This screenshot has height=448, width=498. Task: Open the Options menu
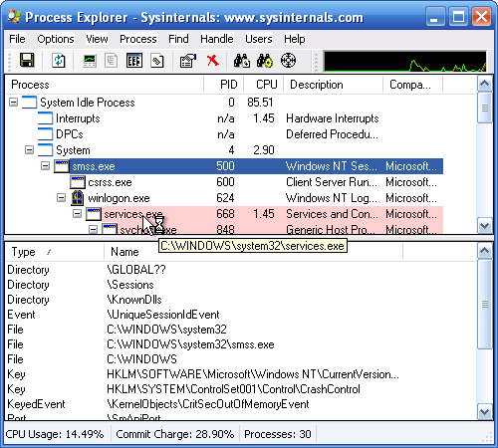coord(56,39)
